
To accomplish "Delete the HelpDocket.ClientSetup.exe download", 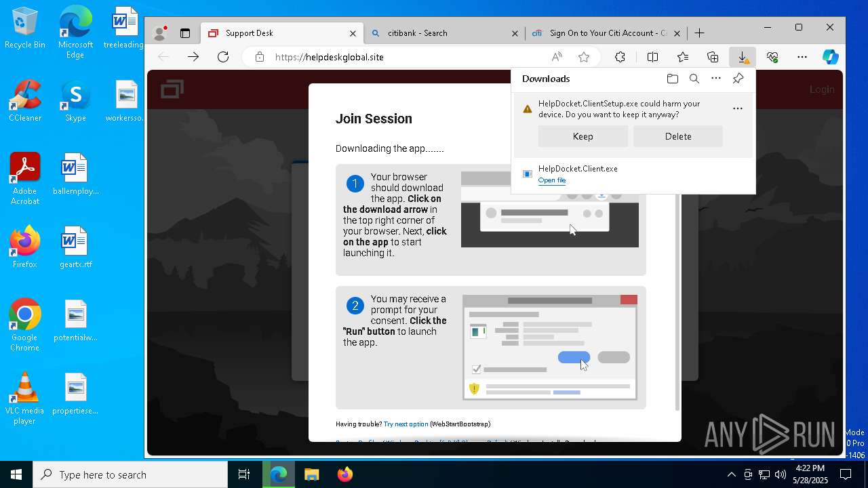I will click(678, 136).
